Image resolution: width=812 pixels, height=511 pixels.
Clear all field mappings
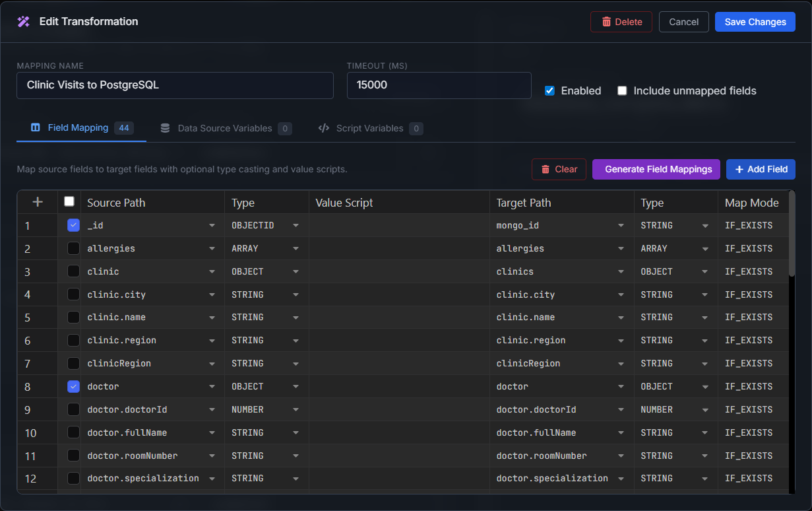click(x=559, y=169)
